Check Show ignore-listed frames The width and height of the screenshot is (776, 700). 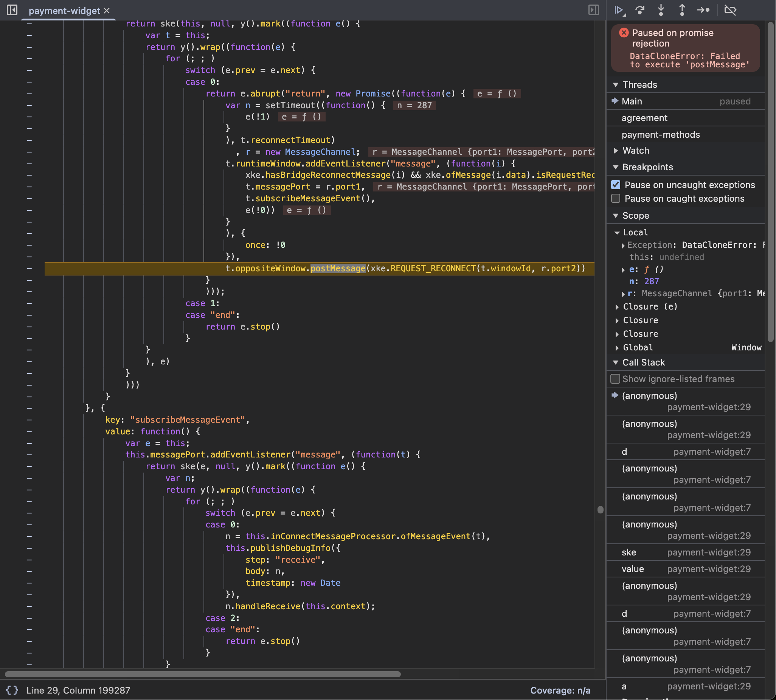[x=615, y=379]
